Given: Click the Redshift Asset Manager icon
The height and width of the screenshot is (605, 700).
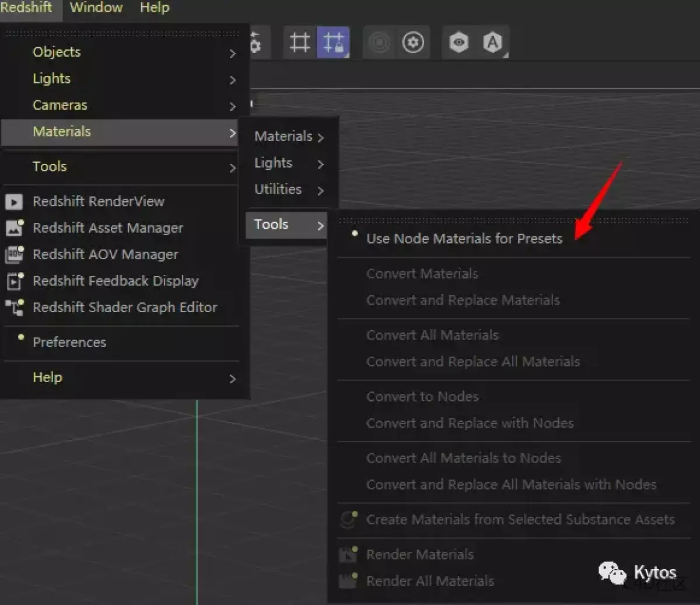Looking at the screenshot, I should click(14, 228).
